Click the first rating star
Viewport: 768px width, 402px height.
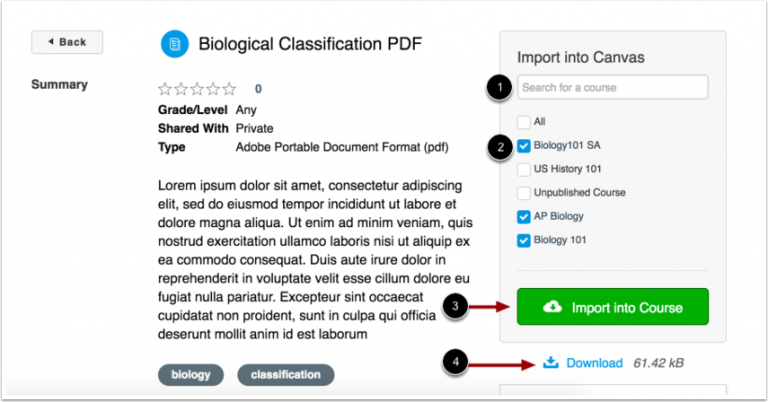coord(165,89)
